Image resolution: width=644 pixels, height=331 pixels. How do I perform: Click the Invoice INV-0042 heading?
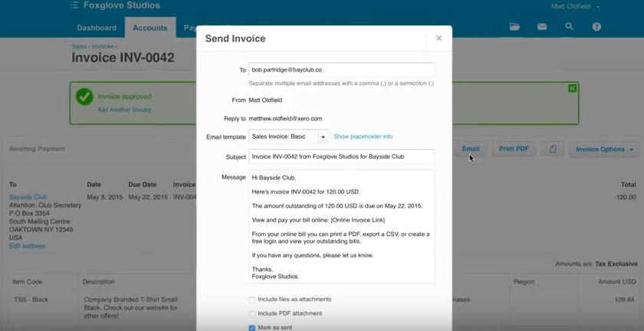pyautogui.click(x=123, y=57)
